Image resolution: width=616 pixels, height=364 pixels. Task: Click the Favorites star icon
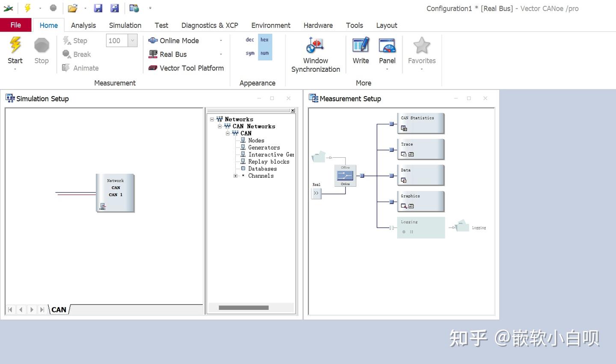click(x=422, y=45)
